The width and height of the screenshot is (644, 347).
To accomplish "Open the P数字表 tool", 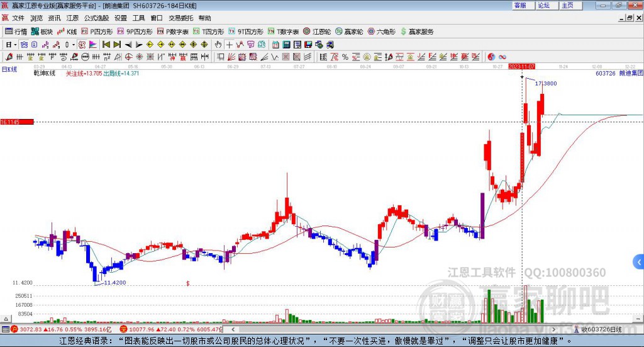I will [173, 31].
